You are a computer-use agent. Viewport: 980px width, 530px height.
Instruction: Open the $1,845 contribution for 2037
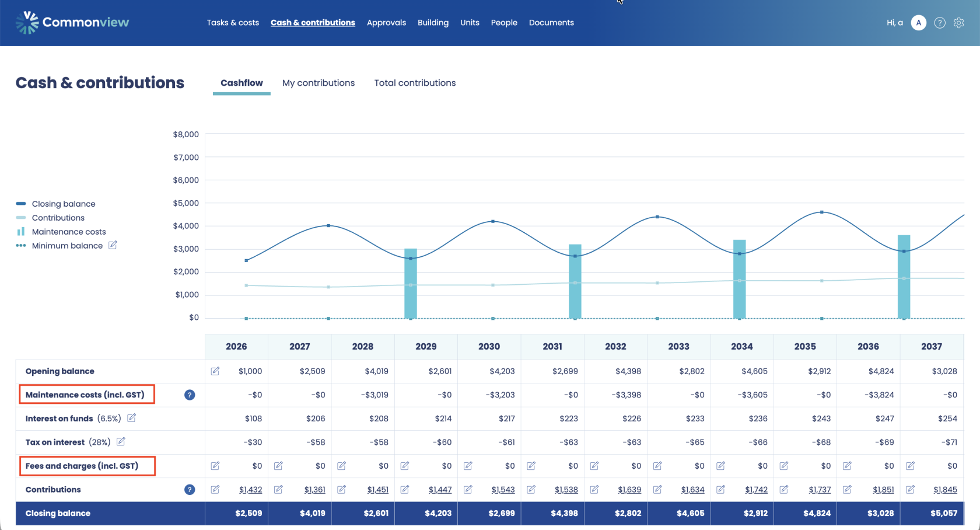pos(945,490)
